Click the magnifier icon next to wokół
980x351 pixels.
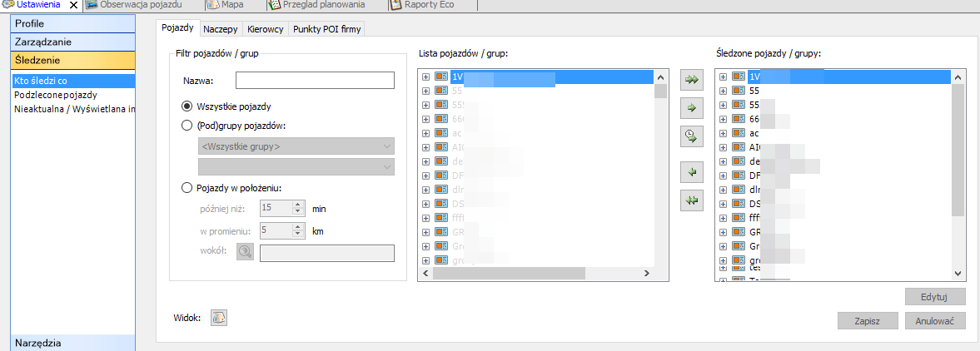(245, 253)
